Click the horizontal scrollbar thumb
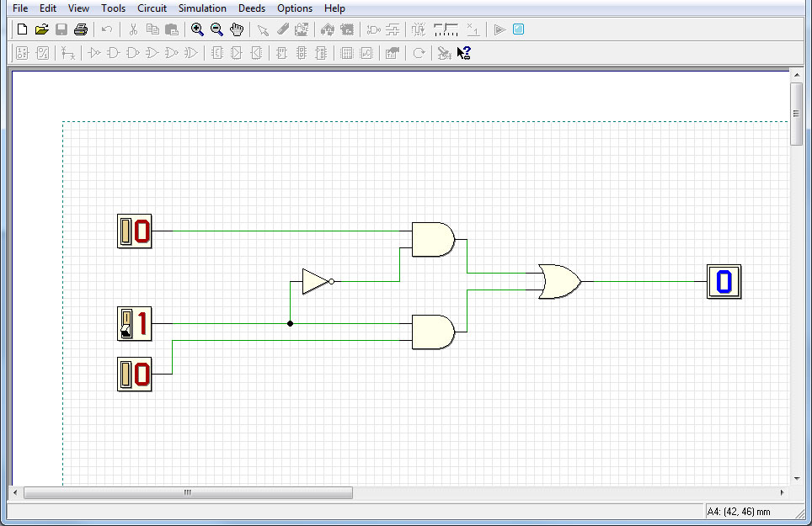This screenshot has height=526, width=812. click(x=188, y=492)
